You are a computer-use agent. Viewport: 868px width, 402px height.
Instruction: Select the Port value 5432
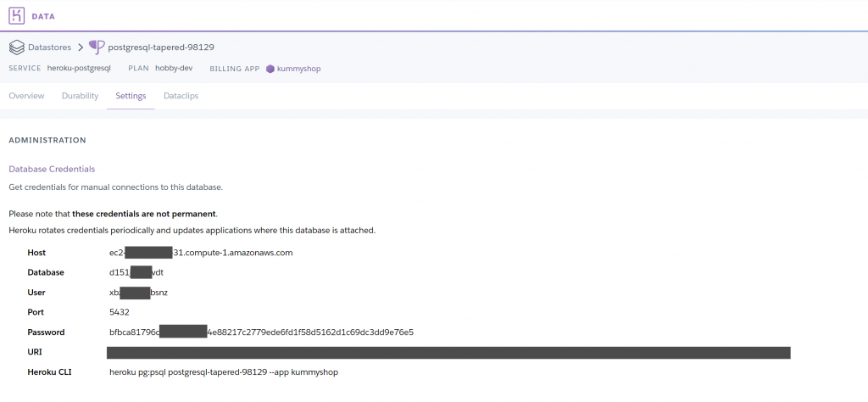(120, 312)
